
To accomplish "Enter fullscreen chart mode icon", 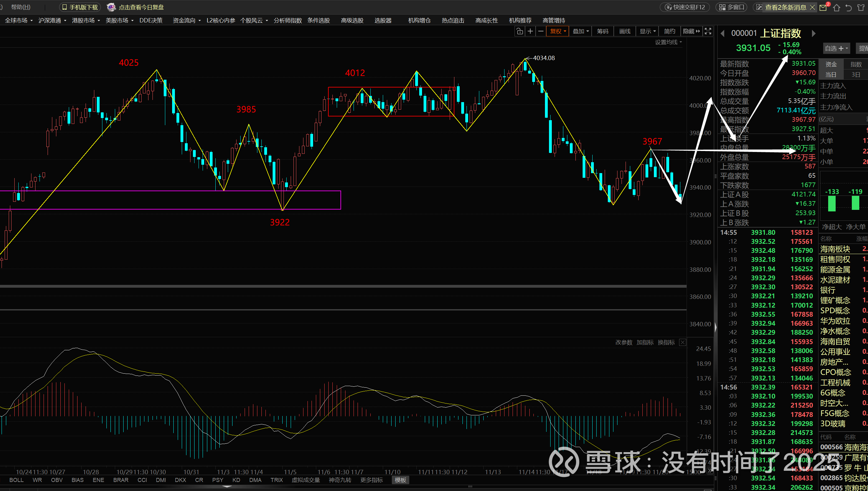I will [708, 31].
